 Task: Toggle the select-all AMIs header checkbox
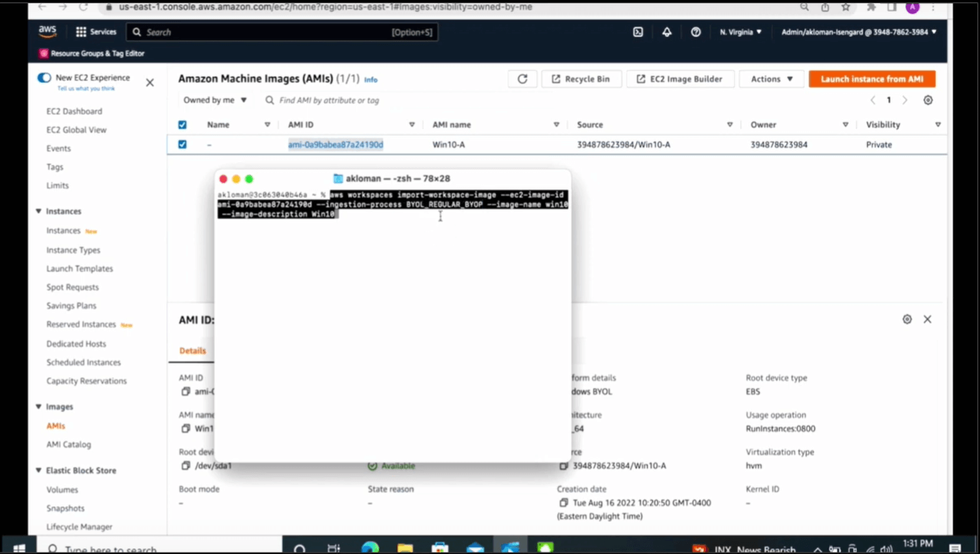tap(182, 124)
